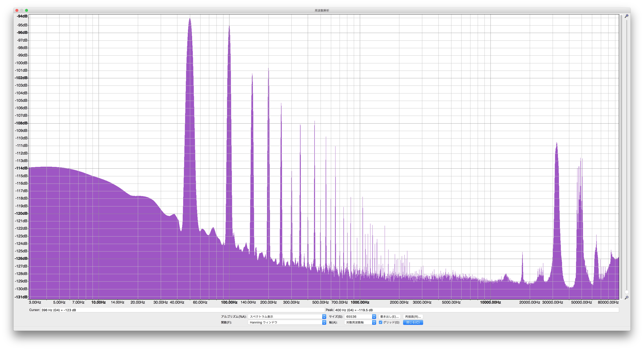Click the vertical zoom slider thumb
This screenshot has height=350, width=644.
pyautogui.click(x=627, y=292)
